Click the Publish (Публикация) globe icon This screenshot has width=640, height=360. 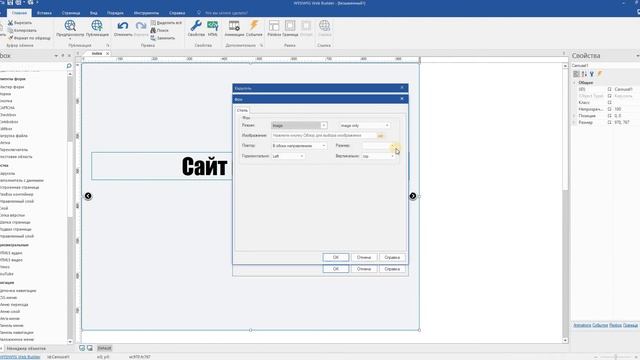coord(97,26)
